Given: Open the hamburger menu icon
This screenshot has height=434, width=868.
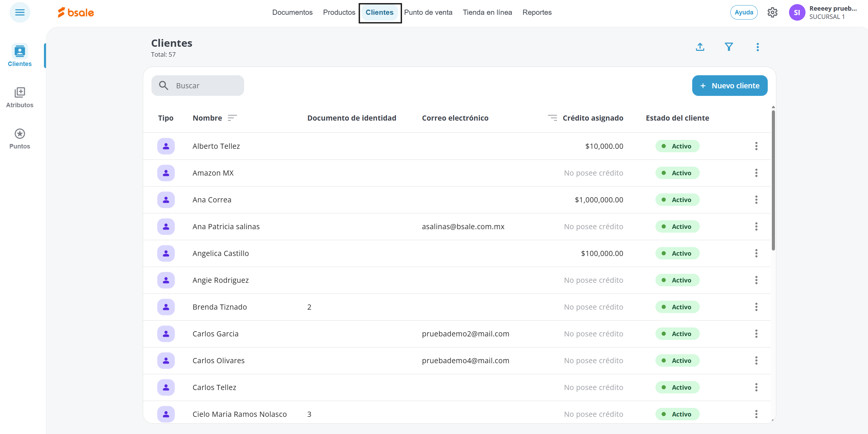Looking at the screenshot, I should (20, 12).
